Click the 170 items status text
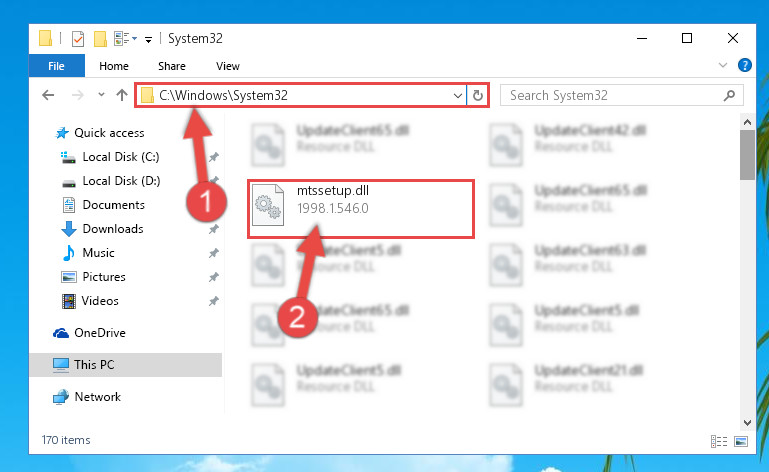Image resolution: width=769 pixels, height=472 pixels. (x=66, y=440)
